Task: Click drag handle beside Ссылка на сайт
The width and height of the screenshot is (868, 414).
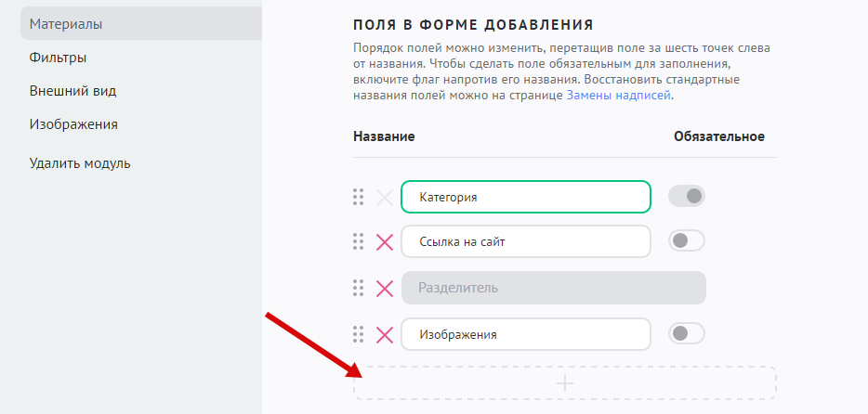Action: point(358,241)
